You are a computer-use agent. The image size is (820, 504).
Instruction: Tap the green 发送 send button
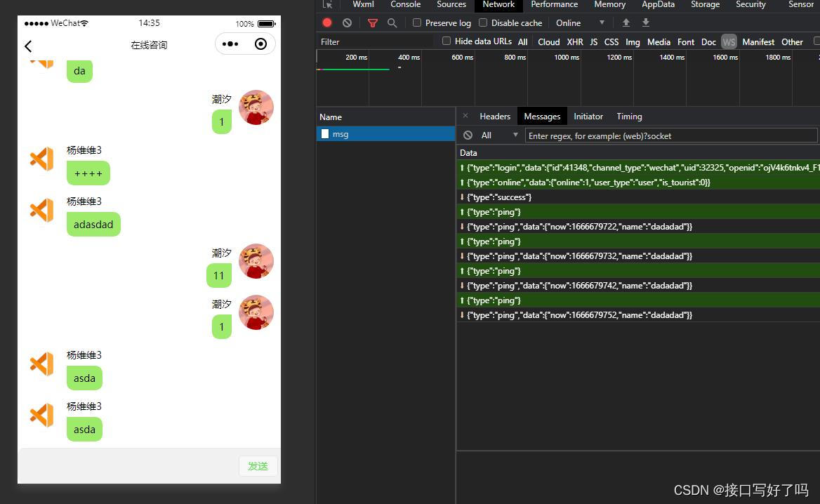tap(258, 466)
